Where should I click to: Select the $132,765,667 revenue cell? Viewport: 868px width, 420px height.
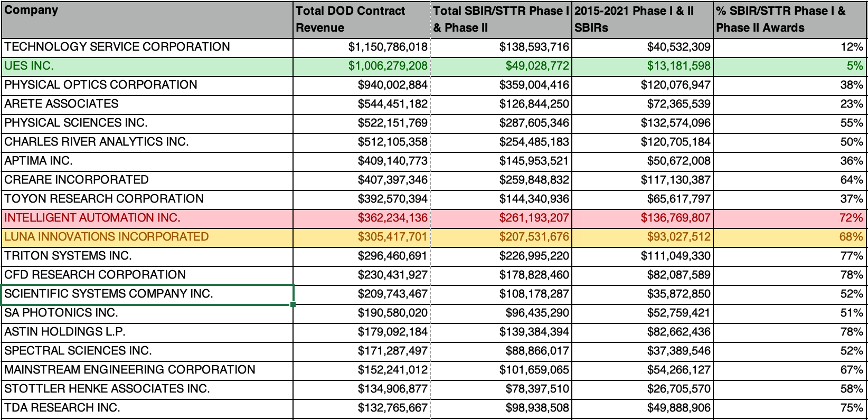362,408
